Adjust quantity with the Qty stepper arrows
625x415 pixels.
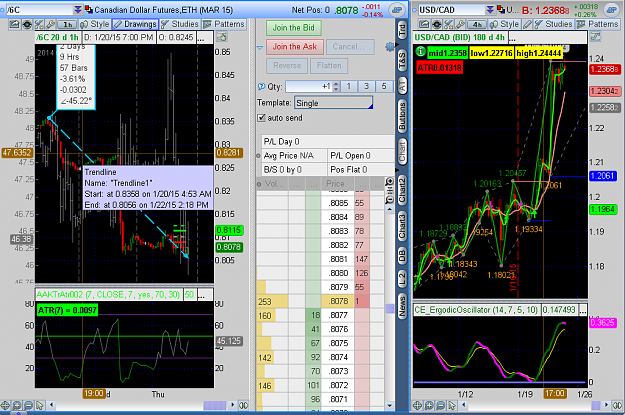[x=336, y=86]
